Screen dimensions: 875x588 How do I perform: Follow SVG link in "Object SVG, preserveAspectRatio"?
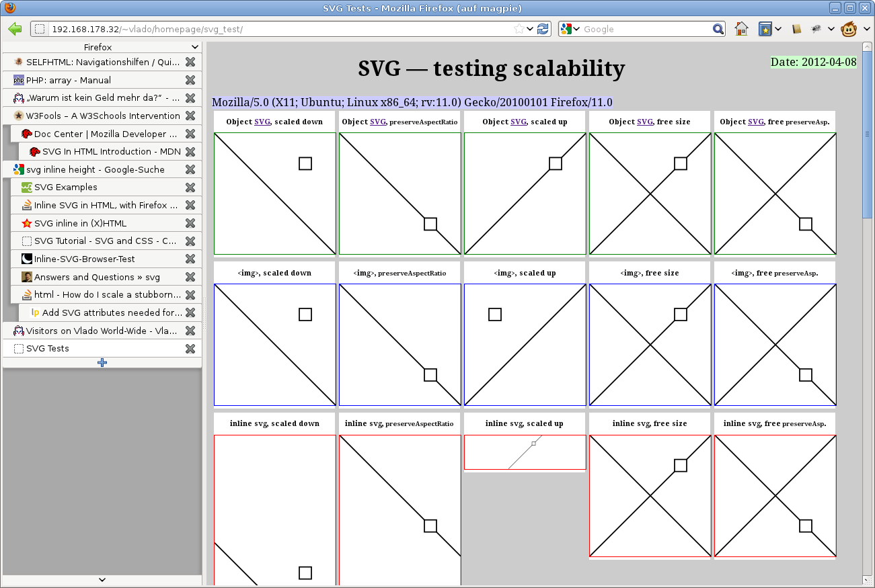tap(377, 122)
